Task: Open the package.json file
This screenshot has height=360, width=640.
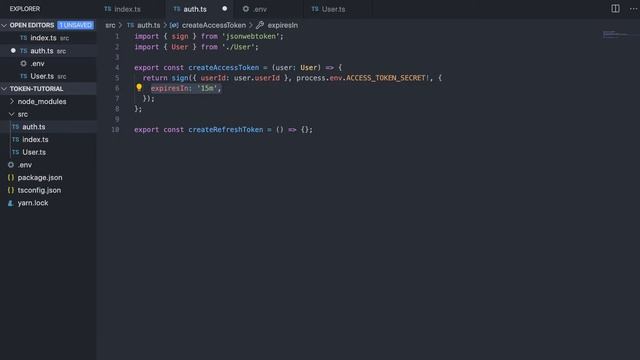Action: [48, 177]
